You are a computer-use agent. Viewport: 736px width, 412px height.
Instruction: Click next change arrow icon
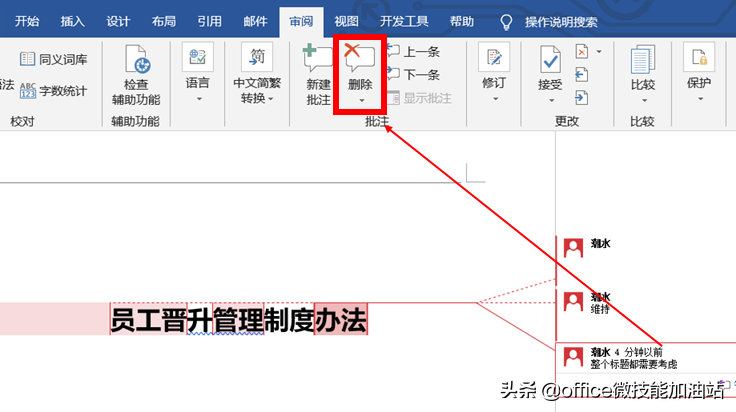[582, 98]
